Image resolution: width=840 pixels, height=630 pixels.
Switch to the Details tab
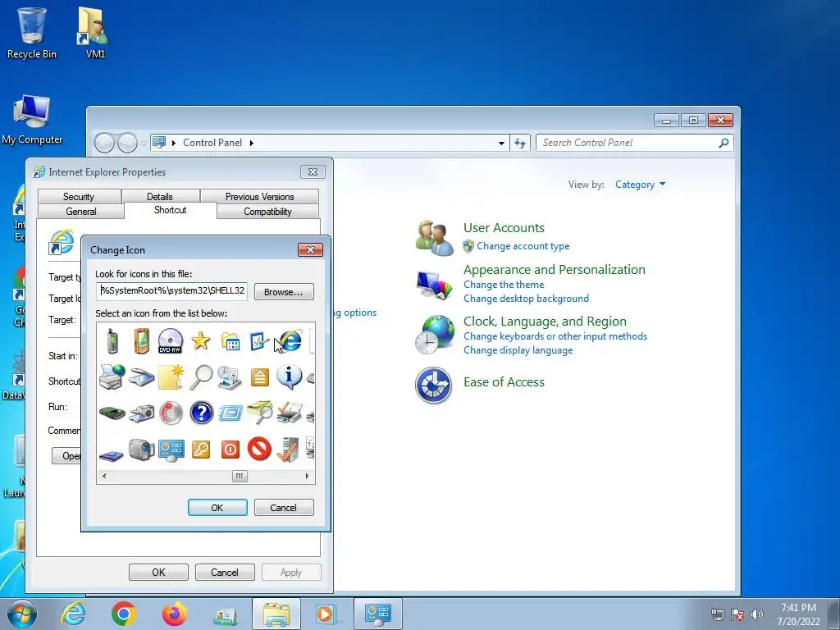(x=160, y=197)
